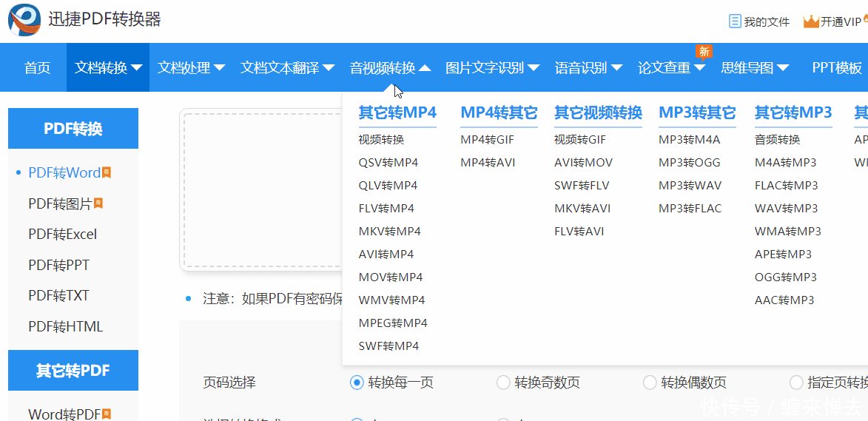Choose FLV转MP4 from the menu
The height and width of the screenshot is (421, 868).
click(x=386, y=209)
